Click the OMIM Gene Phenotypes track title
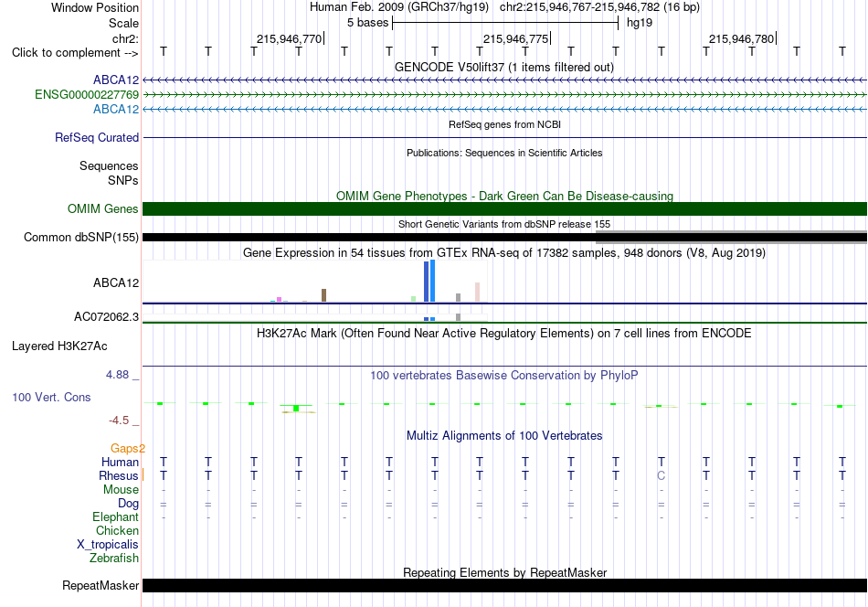868x607 pixels. coord(504,196)
